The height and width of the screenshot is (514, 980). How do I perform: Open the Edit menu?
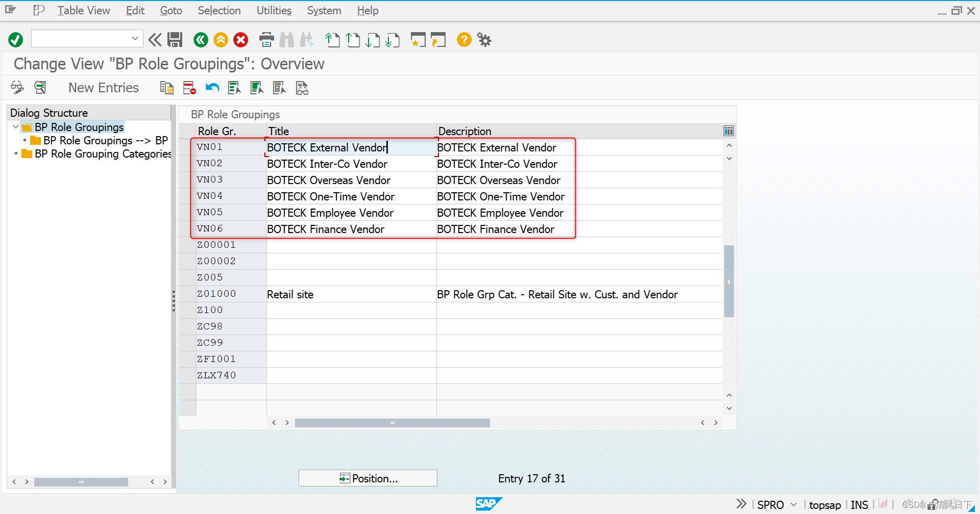[x=135, y=11]
